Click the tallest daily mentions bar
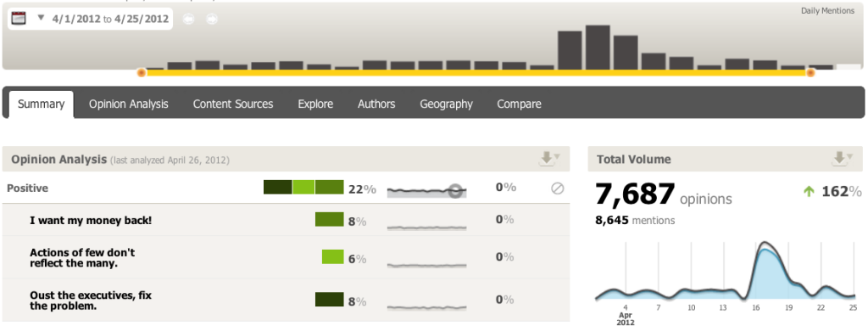Screen dimensions: 868x326 pyautogui.click(x=598, y=48)
